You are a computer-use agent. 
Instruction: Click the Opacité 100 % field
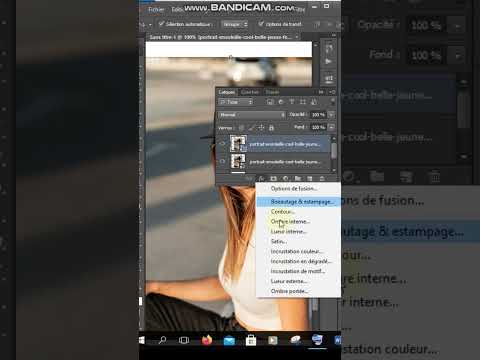[x=318, y=115]
